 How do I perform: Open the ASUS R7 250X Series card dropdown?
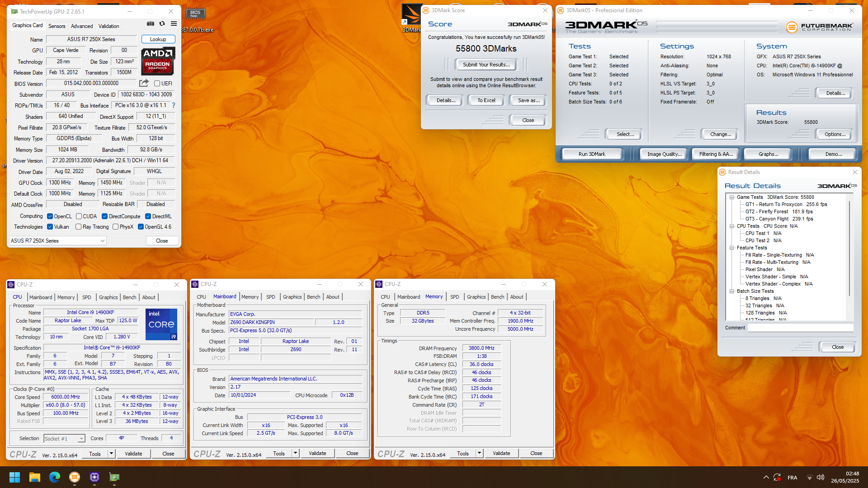pyautogui.click(x=58, y=241)
